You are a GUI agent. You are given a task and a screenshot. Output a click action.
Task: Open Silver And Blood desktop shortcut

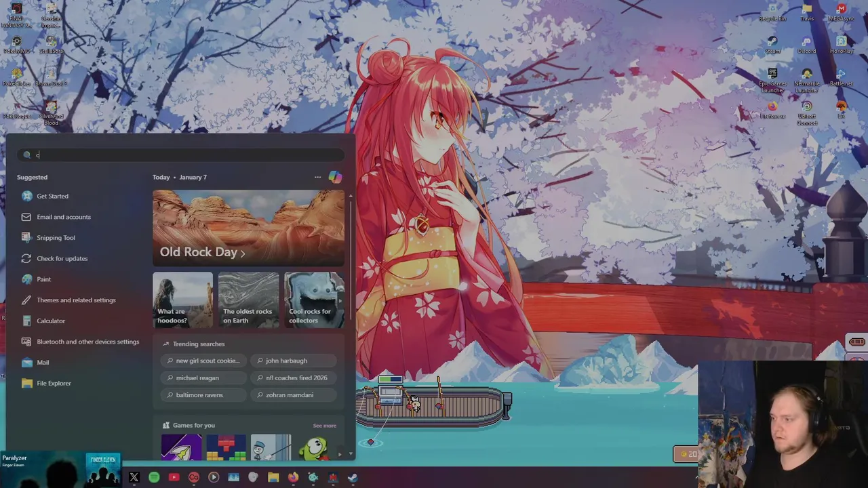pyautogui.click(x=51, y=113)
